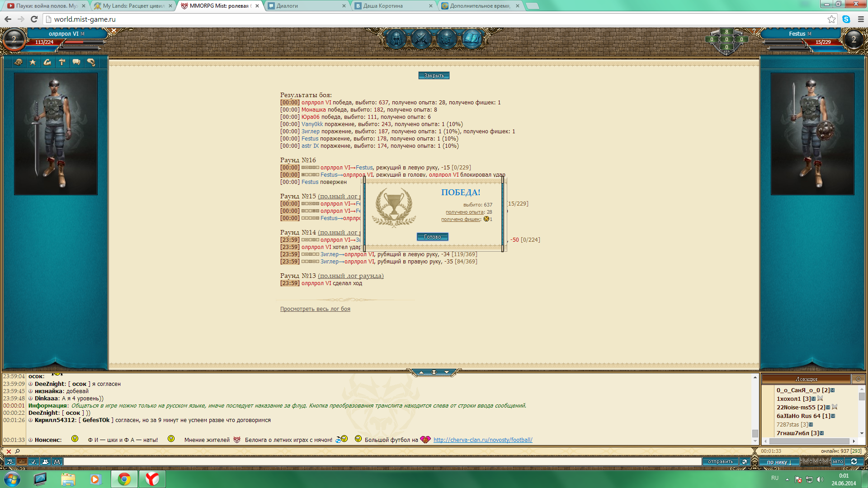Click the chat message input field
The image size is (868, 488).
pyautogui.click(x=382, y=462)
